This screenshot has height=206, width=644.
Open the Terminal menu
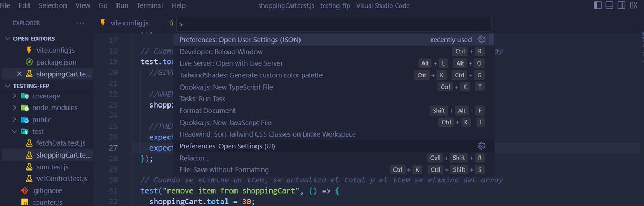(150, 5)
